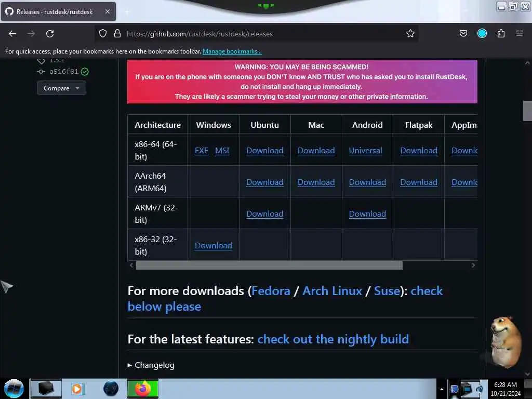The width and height of the screenshot is (532, 399).
Task: Open a new tab with the plus button
Action: pos(127,11)
